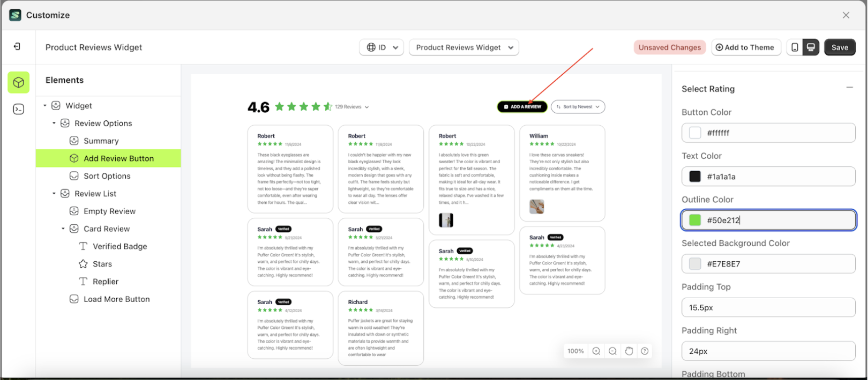Click the Summary element icon
The image size is (868, 380).
point(74,140)
